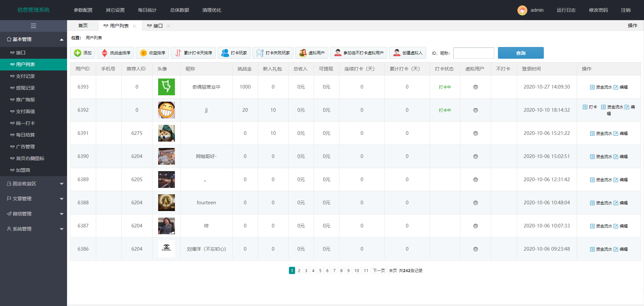Open 清理优化 in top navigation
This screenshot has height=306, width=644.
[212, 10]
